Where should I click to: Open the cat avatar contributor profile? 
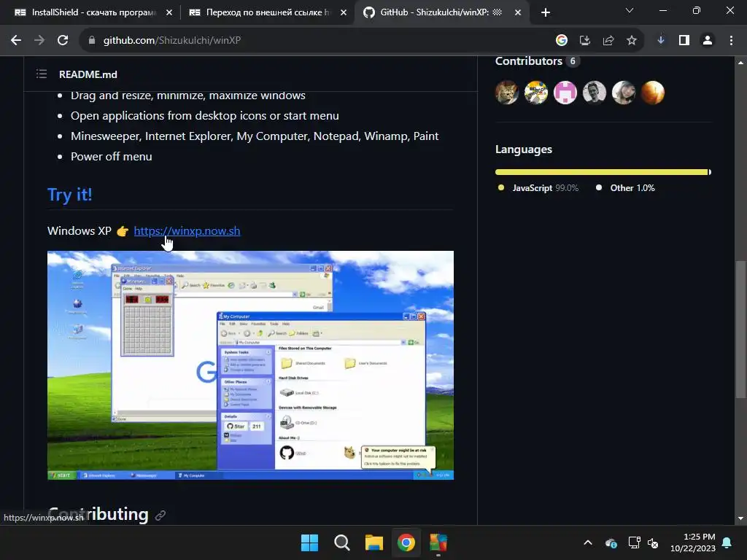tap(507, 93)
